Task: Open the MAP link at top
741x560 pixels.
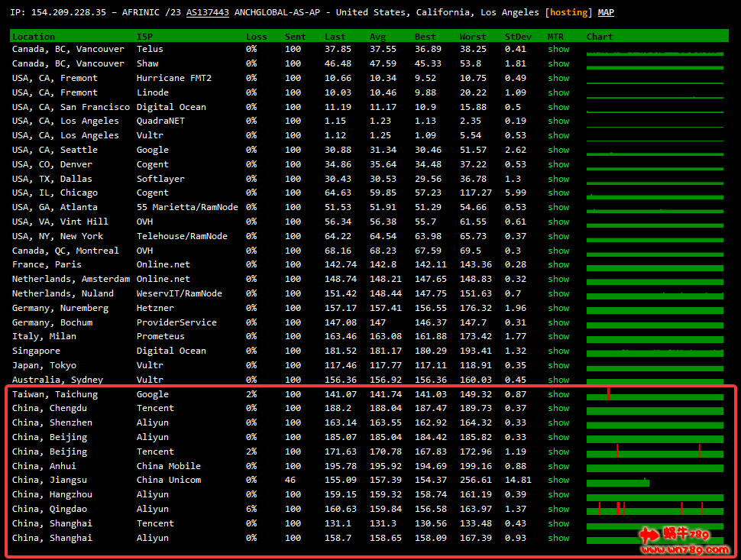Action: click(x=606, y=12)
